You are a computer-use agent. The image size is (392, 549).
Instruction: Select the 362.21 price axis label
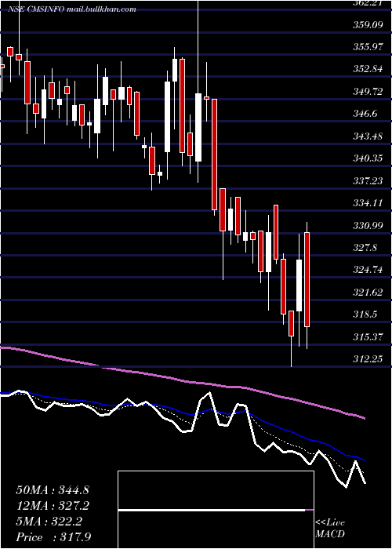click(368, 3)
